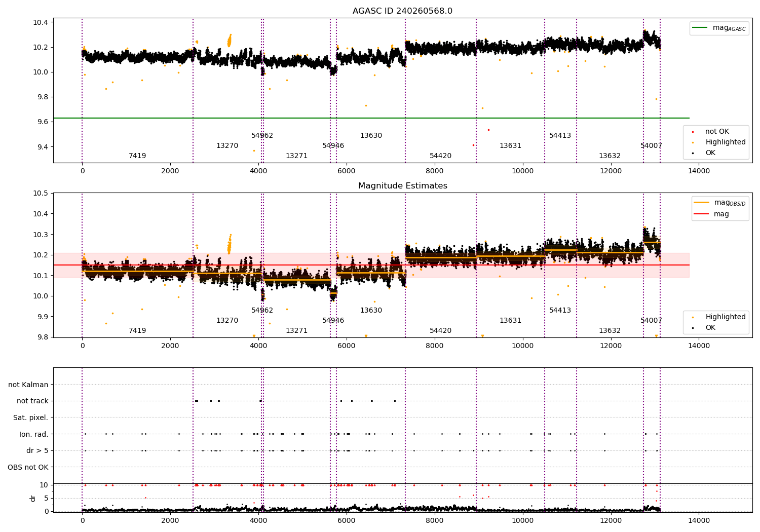The width and height of the screenshot is (760, 532).
Task: Click the 'Ion. rad.' row label
Action: click(x=34, y=434)
